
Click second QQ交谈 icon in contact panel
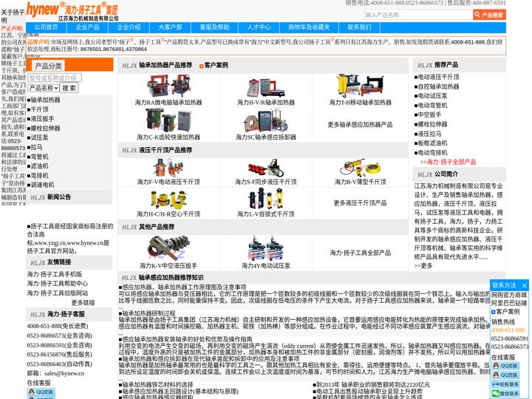[x=505, y=375]
